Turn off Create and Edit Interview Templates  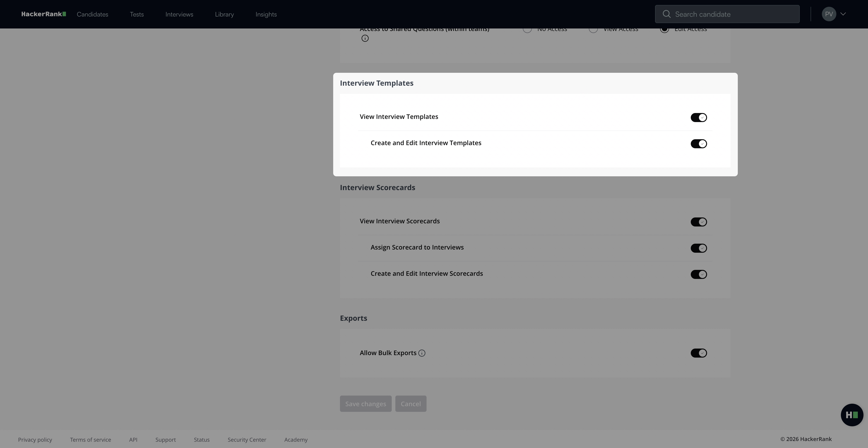(698, 144)
